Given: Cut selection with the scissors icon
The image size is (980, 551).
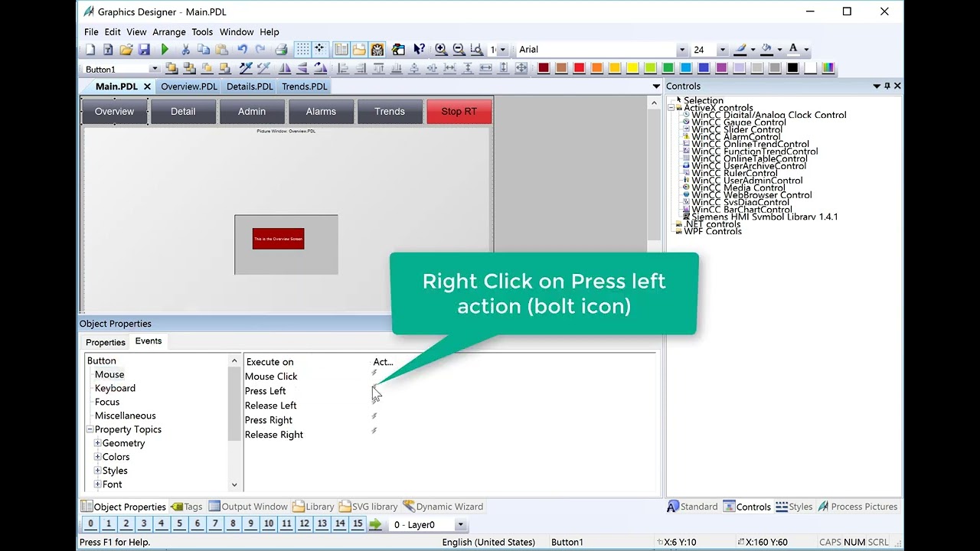Looking at the screenshot, I should click(x=185, y=50).
